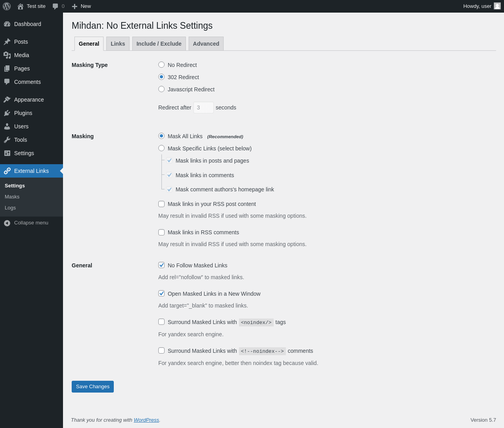Select the No Redirect radio option
The width and height of the screenshot is (504, 428).
[161, 65]
